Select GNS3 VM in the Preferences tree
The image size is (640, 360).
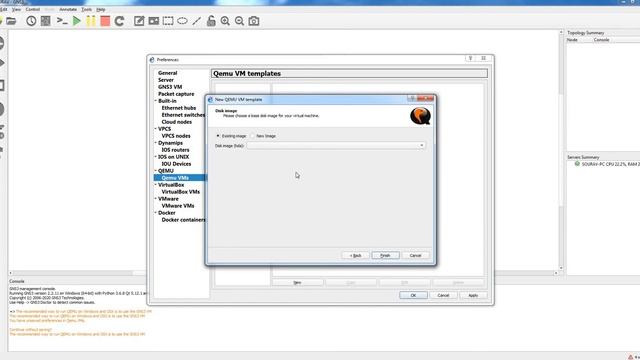point(170,87)
